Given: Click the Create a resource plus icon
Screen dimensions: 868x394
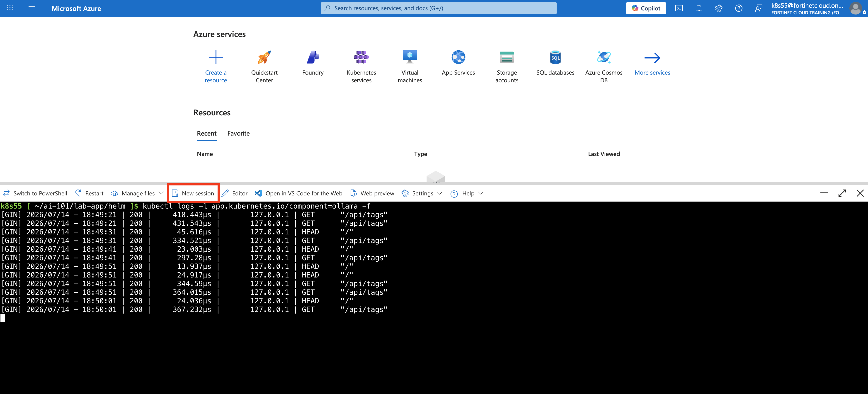Looking at the screenshot, I should point(216,57).
